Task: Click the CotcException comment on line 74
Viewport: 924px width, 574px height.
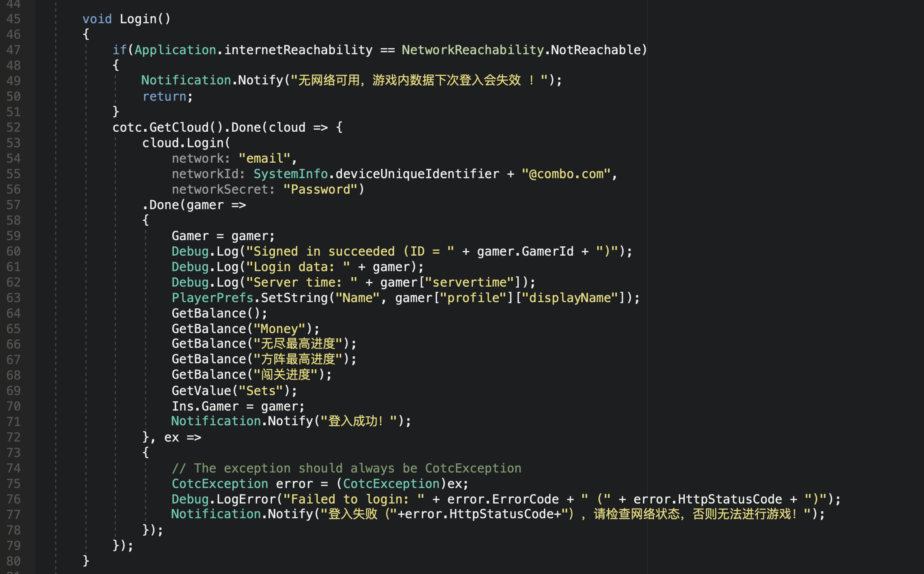Action: coord(347,468)
